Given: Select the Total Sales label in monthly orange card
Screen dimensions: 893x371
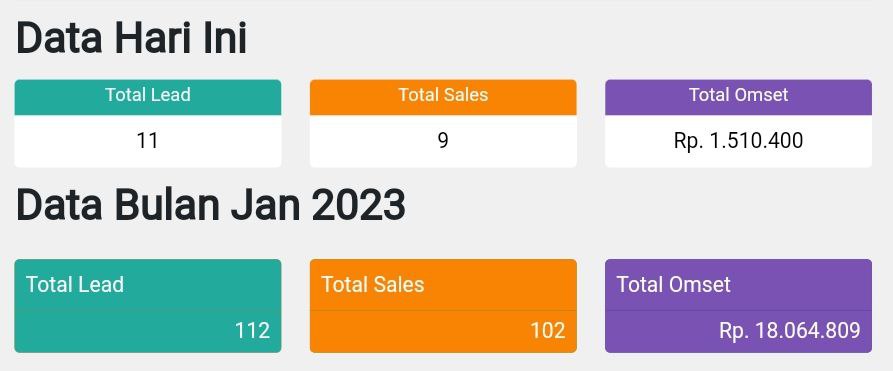Looking at the screenshot, I should [372, 284].
